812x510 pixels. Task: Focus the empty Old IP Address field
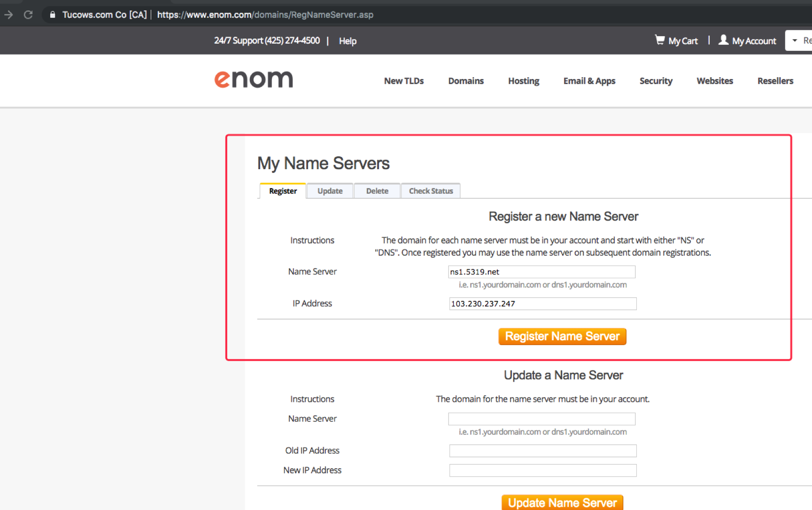pyautogui.click(x=542, y=451)
